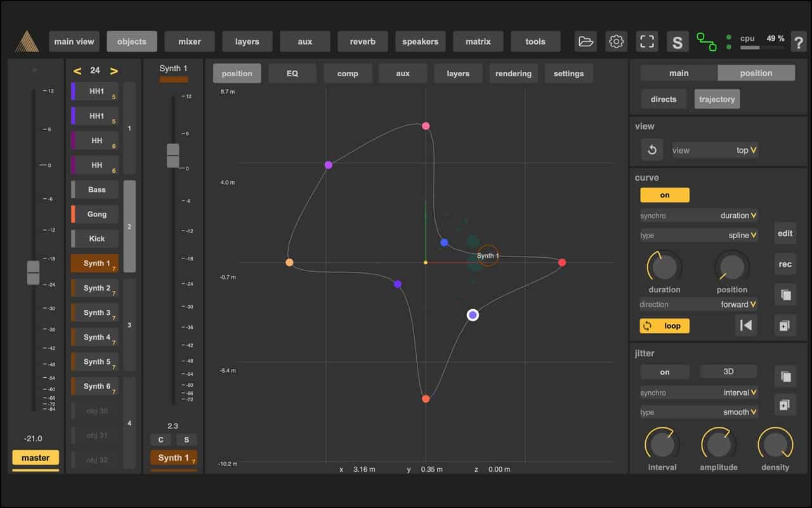Viewport: 812px width, 508px height.
Task: Click the rec button
Action: point(785,264)
